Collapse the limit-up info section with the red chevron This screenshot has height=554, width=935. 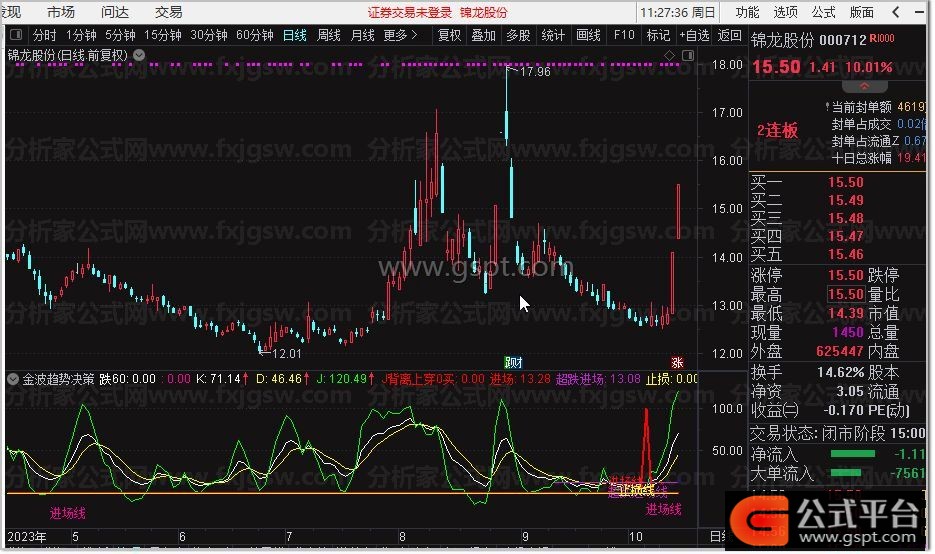click(x=864, y=86)
